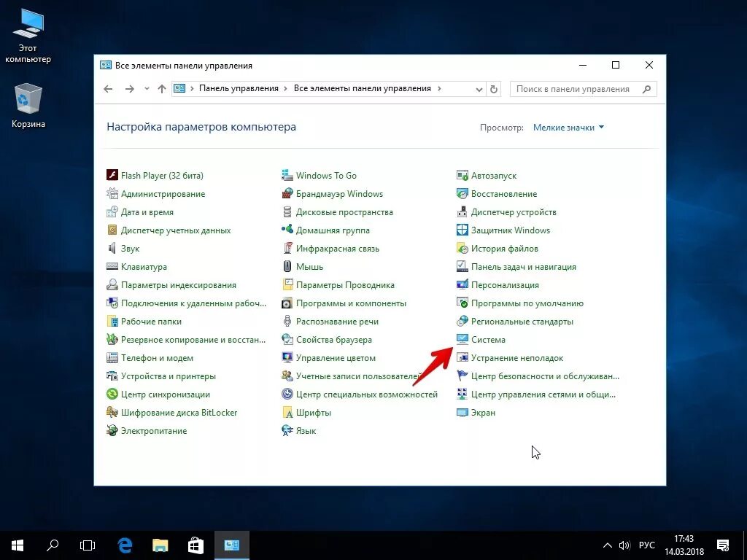The height and width of the screenshot is (560, 747).
Task: Open Региональные стандарты link
Action: coord(522,322)
